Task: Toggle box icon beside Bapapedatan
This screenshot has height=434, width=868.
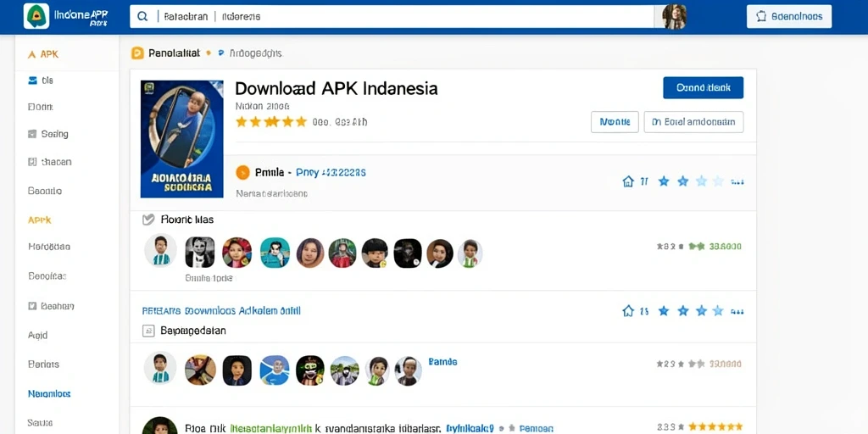Action: coord(147,331)
